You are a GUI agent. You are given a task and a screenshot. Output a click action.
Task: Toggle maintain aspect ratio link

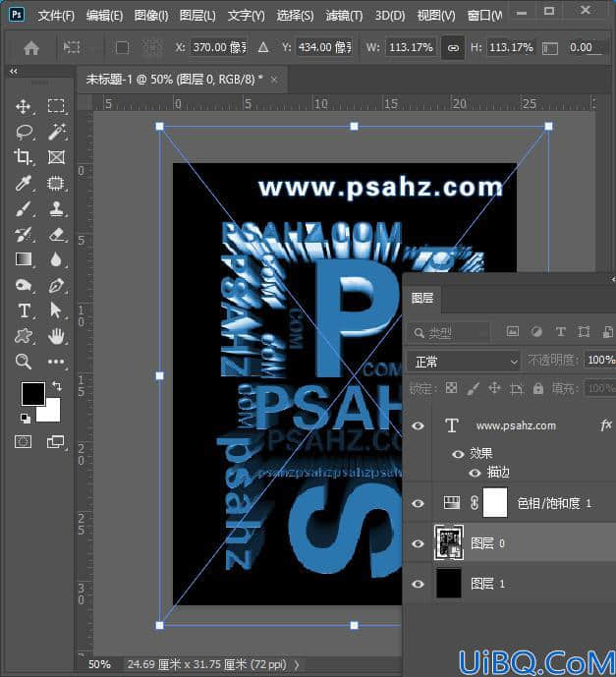click(453, 47)
